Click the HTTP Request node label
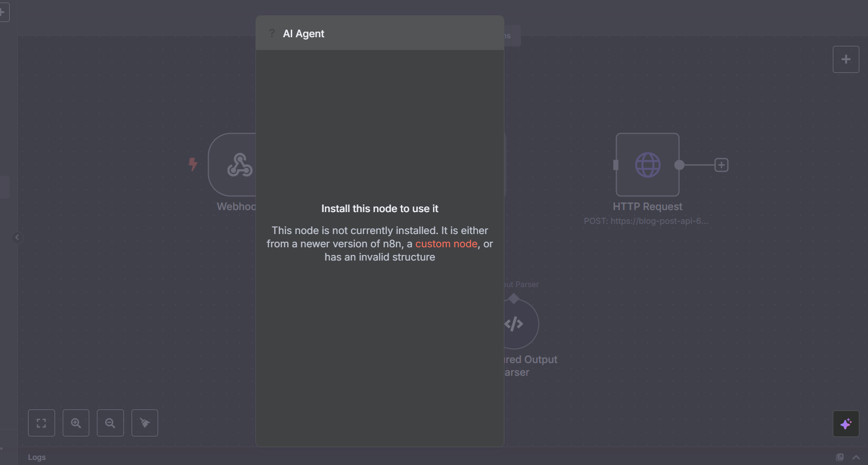868x465 pixels. 648,206
